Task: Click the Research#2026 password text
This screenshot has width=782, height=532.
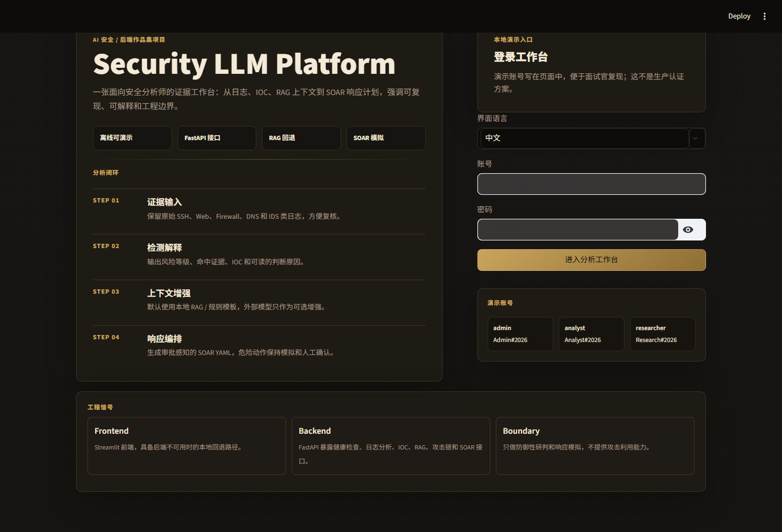Action: (x=657, y=340)
